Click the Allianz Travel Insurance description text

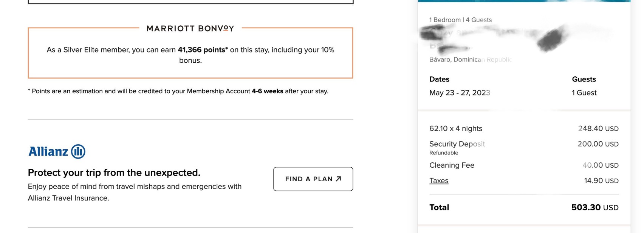(135, 192)
